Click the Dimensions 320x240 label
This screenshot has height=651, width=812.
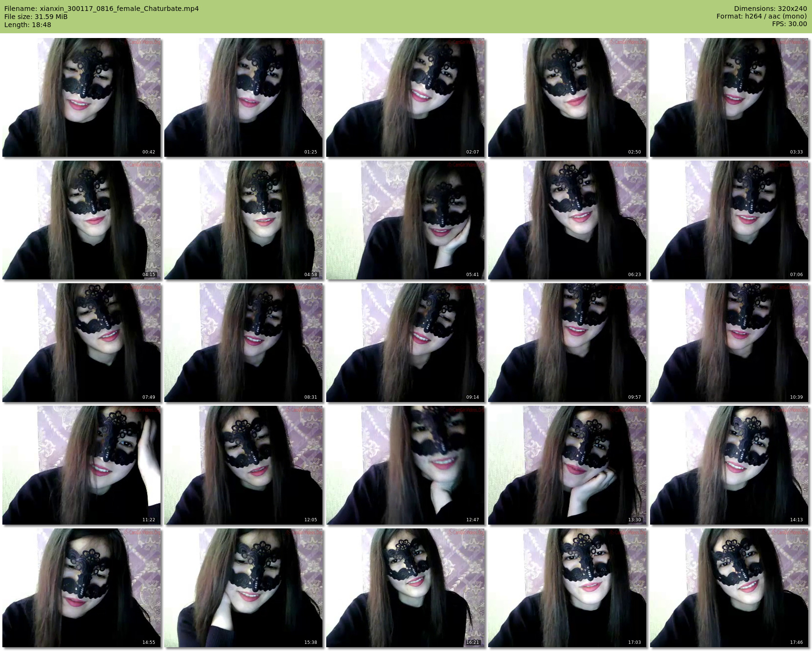(x=770, y=9)
